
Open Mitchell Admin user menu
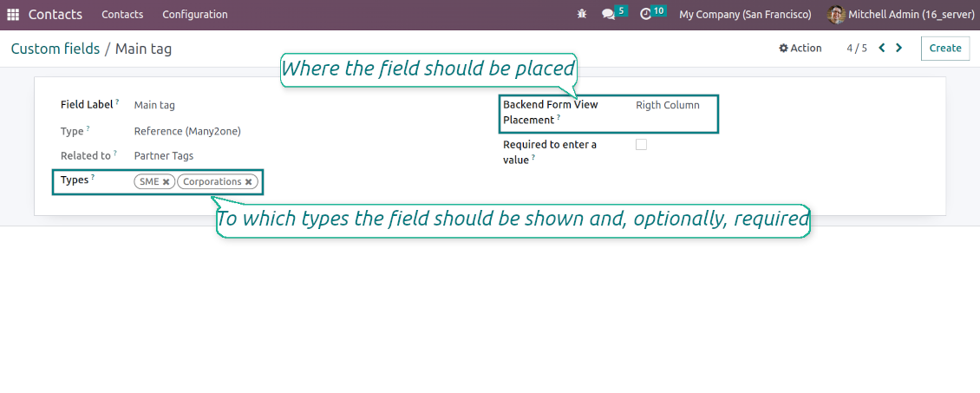coord(901,15)
